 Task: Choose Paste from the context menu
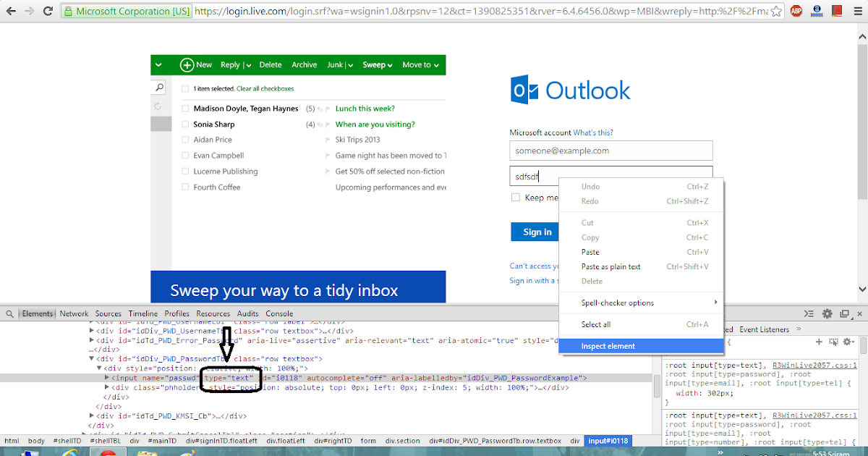[x=642, y=252]
